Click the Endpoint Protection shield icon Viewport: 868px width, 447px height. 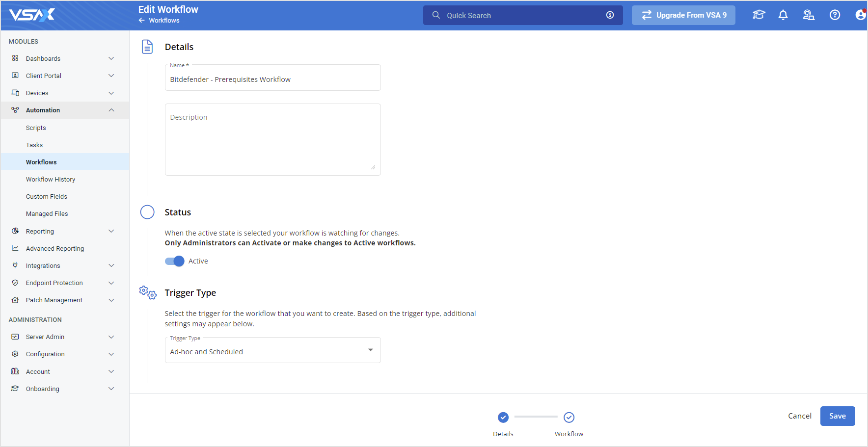15,283
